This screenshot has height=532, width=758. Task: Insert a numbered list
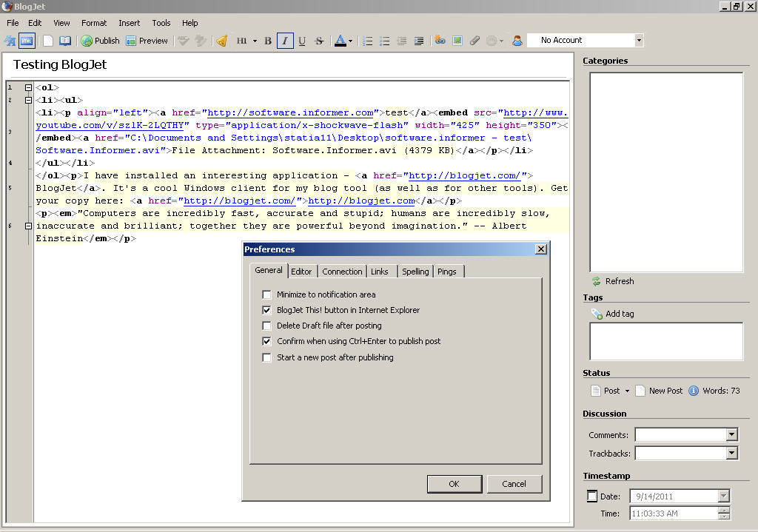coord(368,41)
